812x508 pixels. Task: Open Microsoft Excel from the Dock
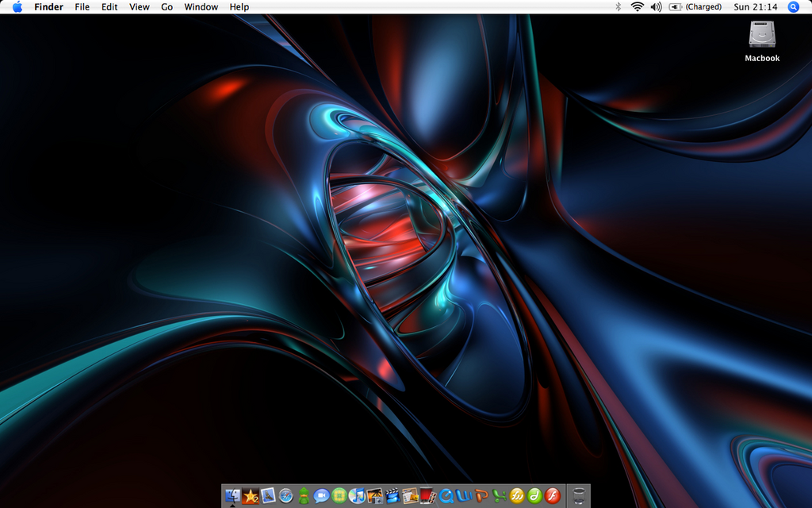tap(500, 496)
